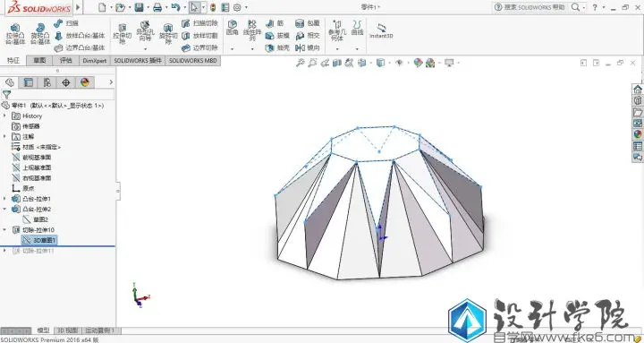This screenshot has width=644, height=343.
Task: Expand the SOLIDWORKS menu flyout arrow
Action: point(78,7)
